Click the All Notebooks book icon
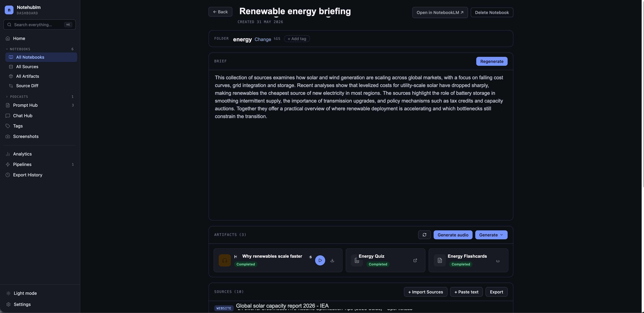Screen dimensions: 644x313 [11, 57]
